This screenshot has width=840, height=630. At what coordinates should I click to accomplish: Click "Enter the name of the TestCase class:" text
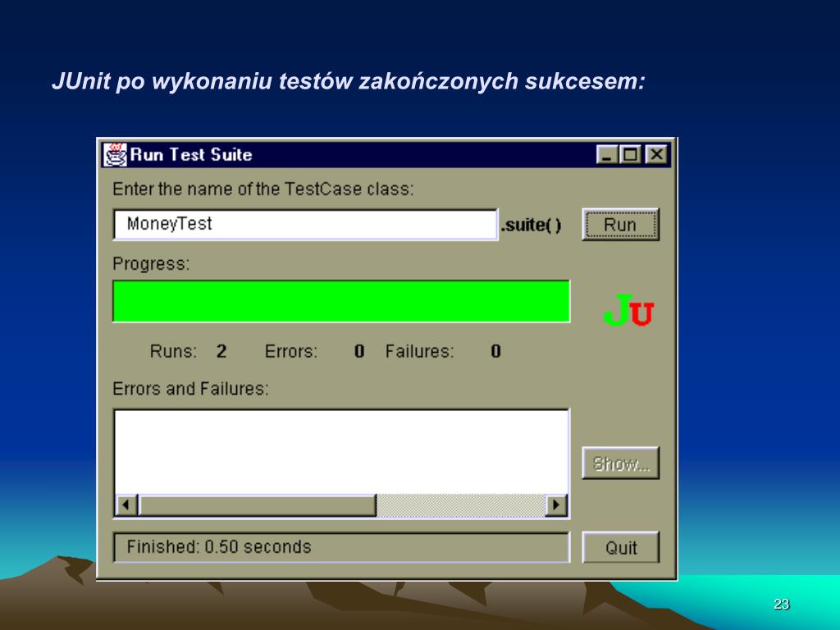[263, 189]
